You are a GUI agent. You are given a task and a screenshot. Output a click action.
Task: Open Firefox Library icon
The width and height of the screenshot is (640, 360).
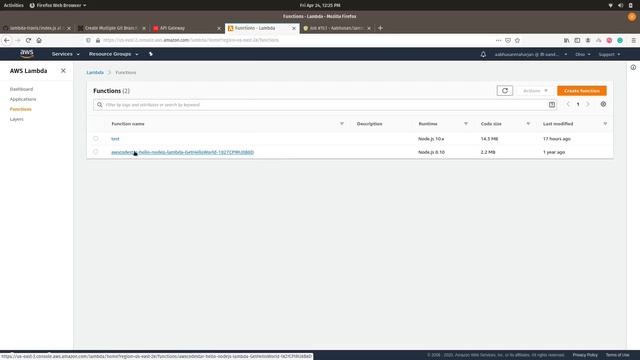pyautogui.click(x=567, y=40)
